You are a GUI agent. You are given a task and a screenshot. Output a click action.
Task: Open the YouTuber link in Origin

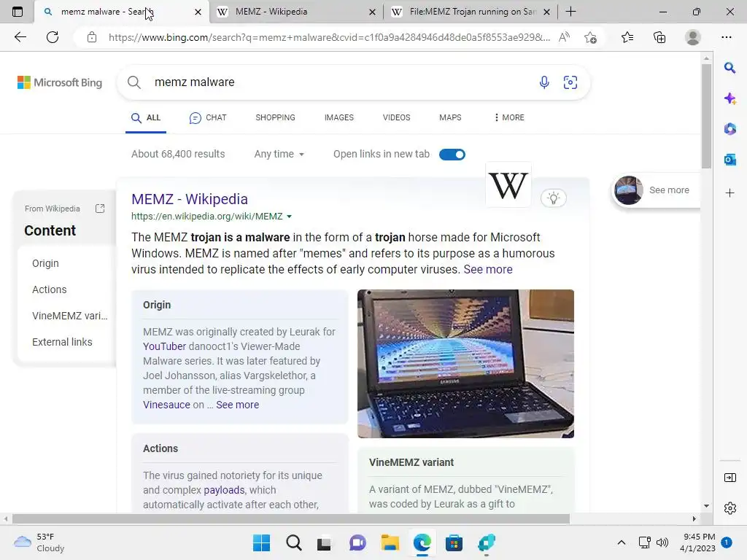[164, 346]
